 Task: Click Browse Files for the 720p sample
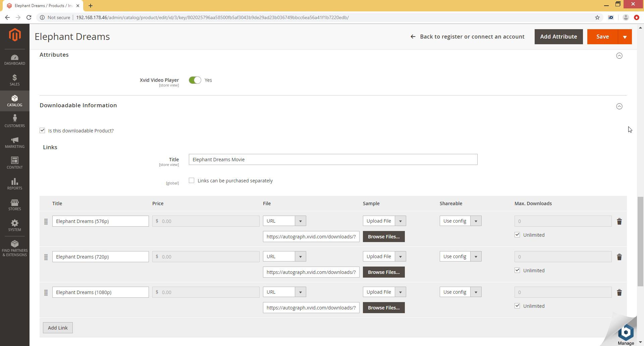pyautogui.click(x=384, y=272)
